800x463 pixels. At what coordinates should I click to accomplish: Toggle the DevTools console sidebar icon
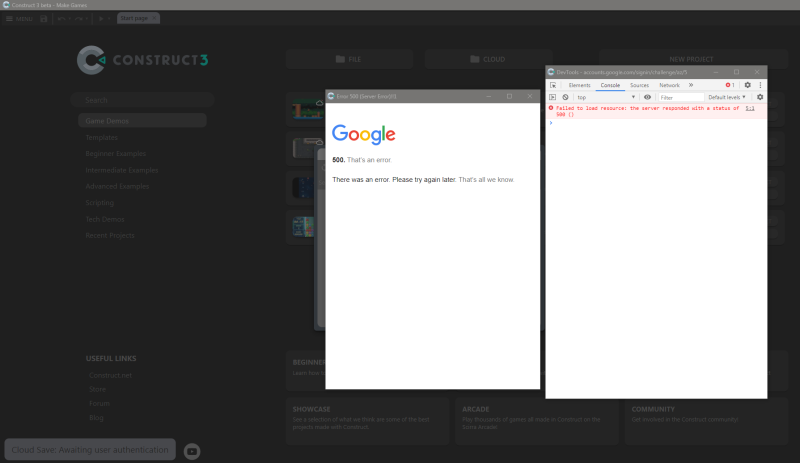tap(553, 97)
